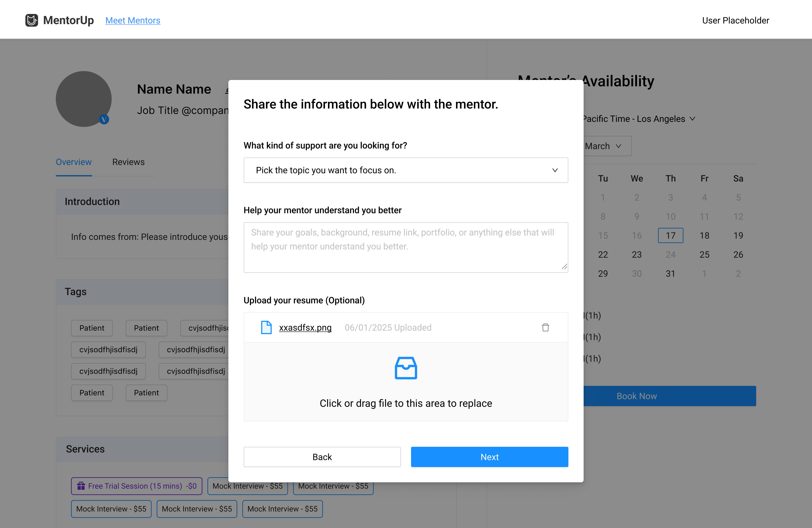The height and width of the screenshot is (528, 812).
Task: Delete the uploaded resume with trash icon
Action: pos(545,327)
